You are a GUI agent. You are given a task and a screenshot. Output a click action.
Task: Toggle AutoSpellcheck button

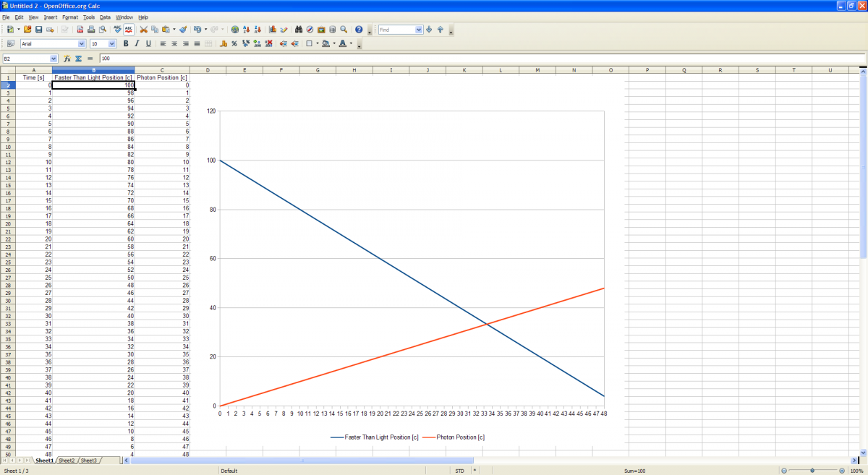click(129, 30)
